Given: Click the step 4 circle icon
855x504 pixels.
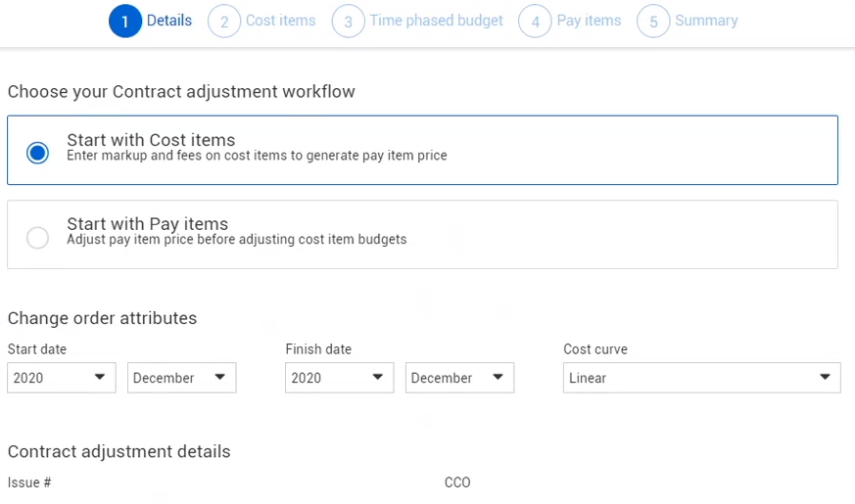Looking at the screenshot, I should point(535,22).
